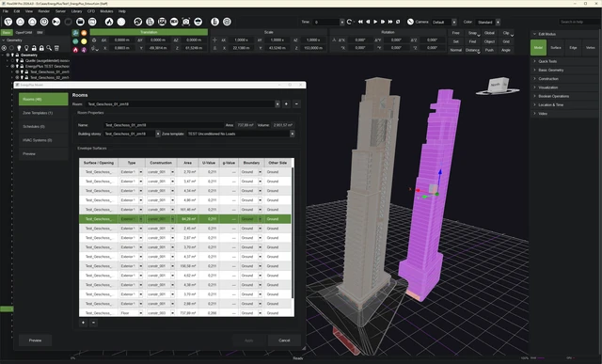Open the Zone template dropdown
602x364 pixels.
[x=293, y=134]
